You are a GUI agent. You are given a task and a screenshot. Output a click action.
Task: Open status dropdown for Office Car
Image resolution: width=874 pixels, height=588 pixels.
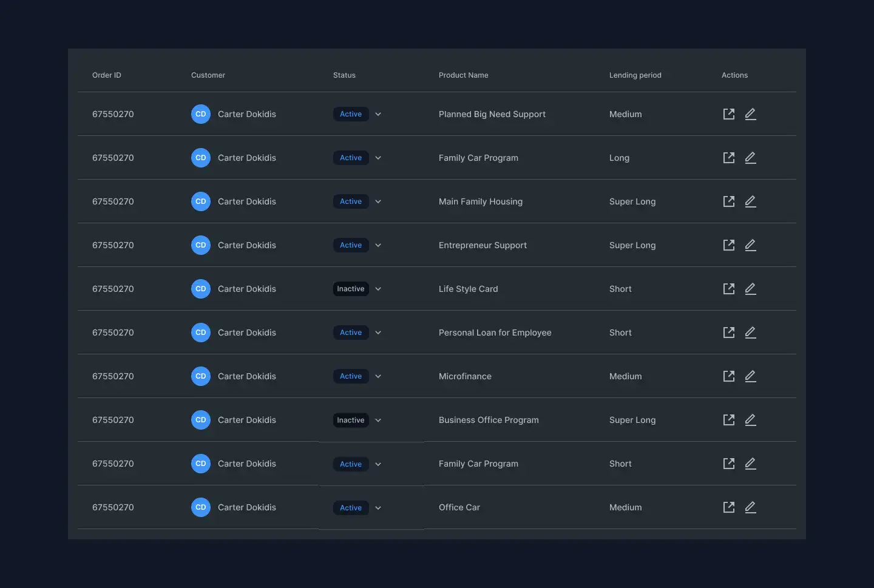(x=378, y=508)
